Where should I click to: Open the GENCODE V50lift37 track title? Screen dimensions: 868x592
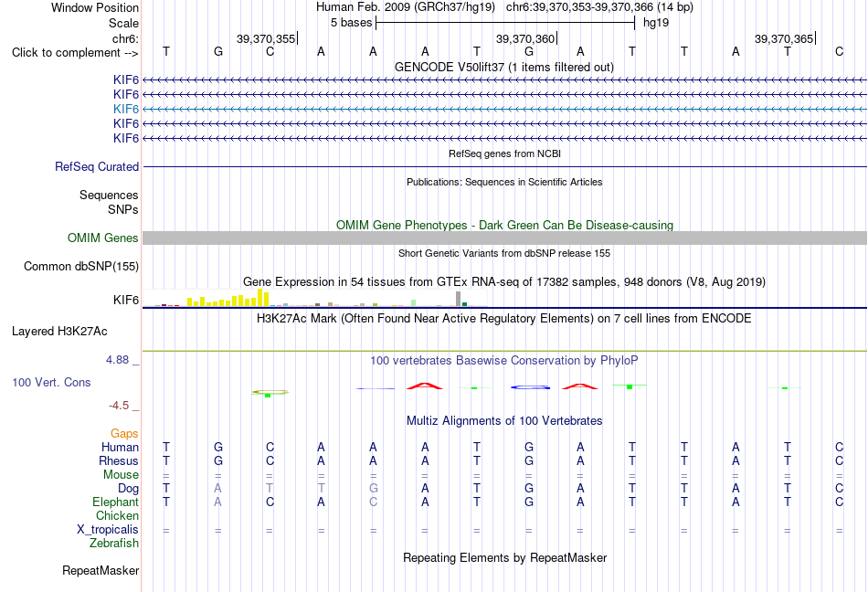pos(504,67)
